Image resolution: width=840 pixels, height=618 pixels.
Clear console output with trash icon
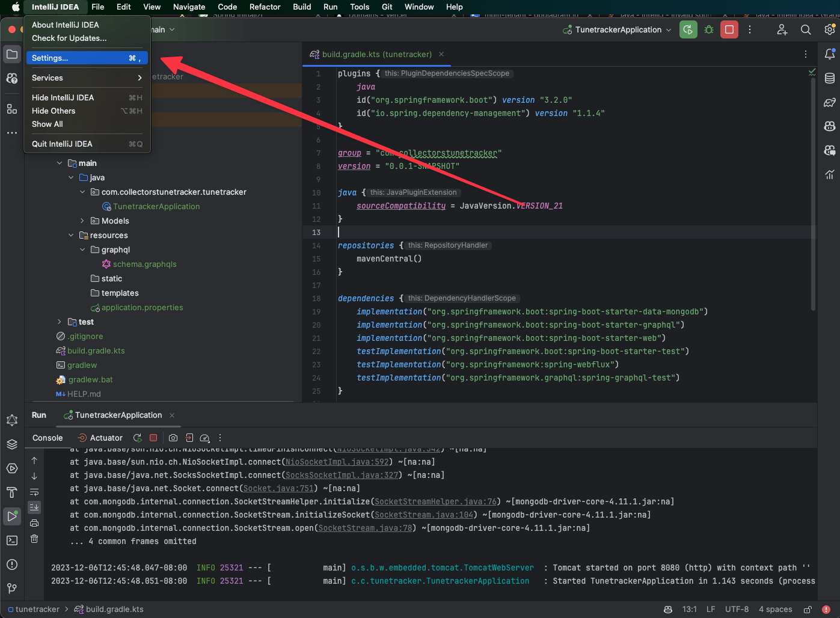[x=34, y=539]
